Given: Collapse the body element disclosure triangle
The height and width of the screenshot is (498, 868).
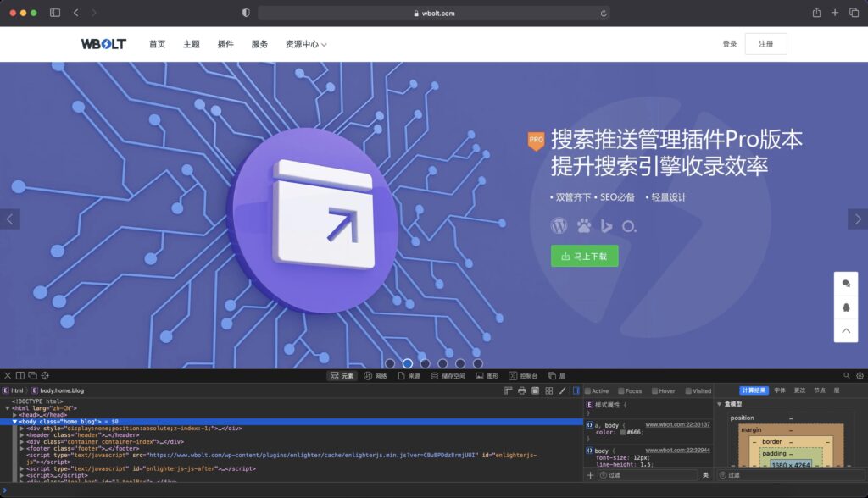Looking at the screenshot, I should 15,421.
